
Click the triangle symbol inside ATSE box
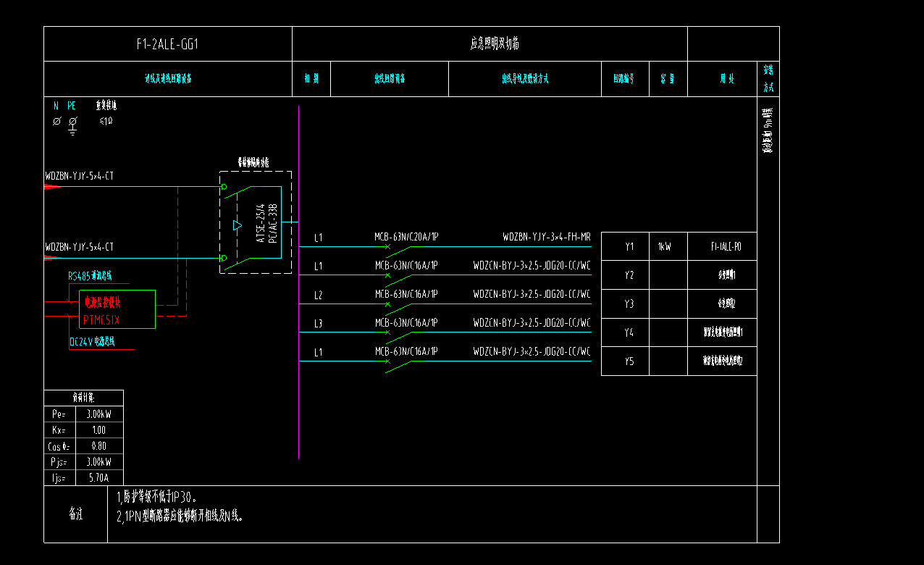[238, 225]
